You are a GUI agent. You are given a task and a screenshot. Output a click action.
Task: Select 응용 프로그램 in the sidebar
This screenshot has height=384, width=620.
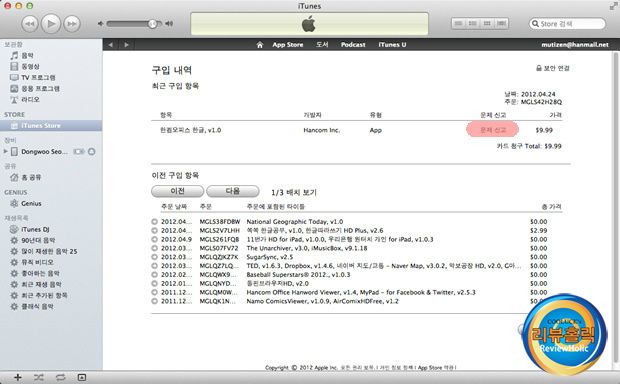point(40,89)
